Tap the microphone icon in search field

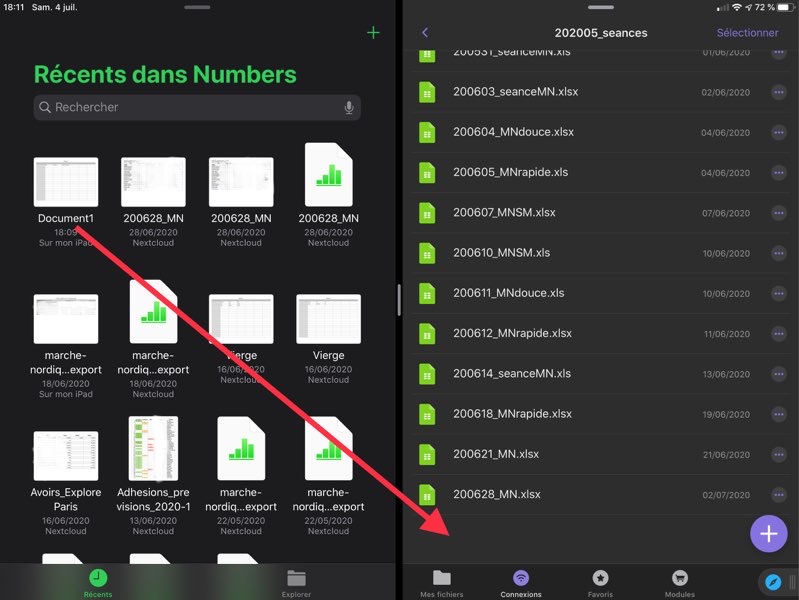349,108
